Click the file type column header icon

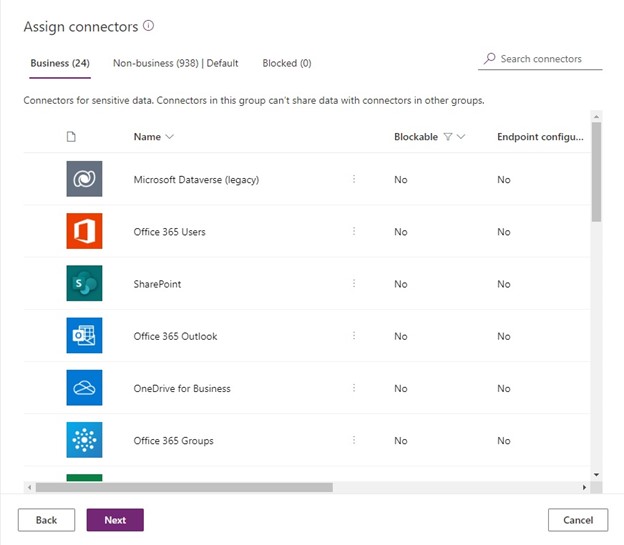point(71,137)
